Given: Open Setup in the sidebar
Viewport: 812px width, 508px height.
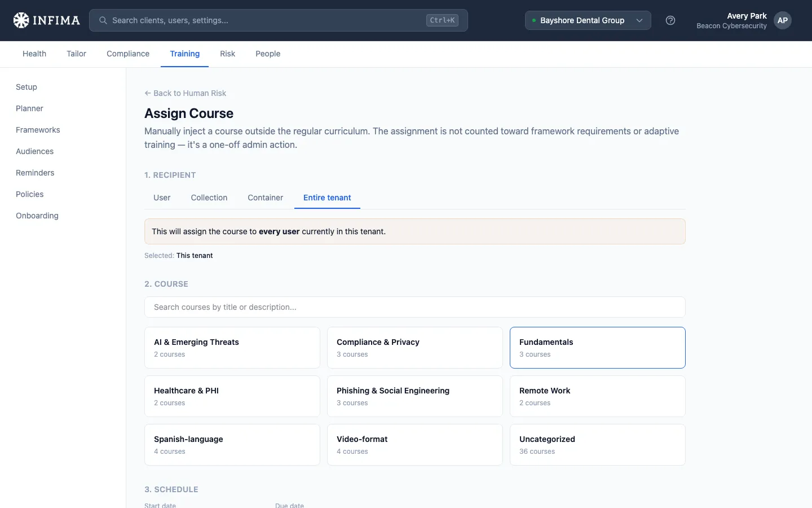Looking at the screenshot, I should [27, 87].
